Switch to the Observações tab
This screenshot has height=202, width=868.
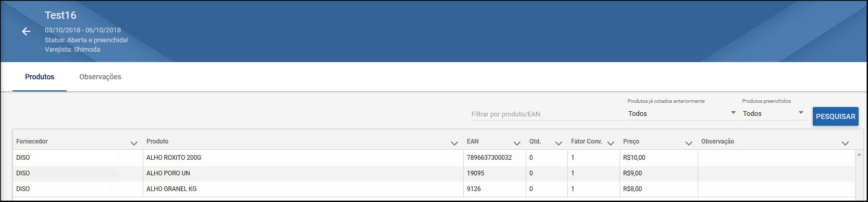coord(100,77)
